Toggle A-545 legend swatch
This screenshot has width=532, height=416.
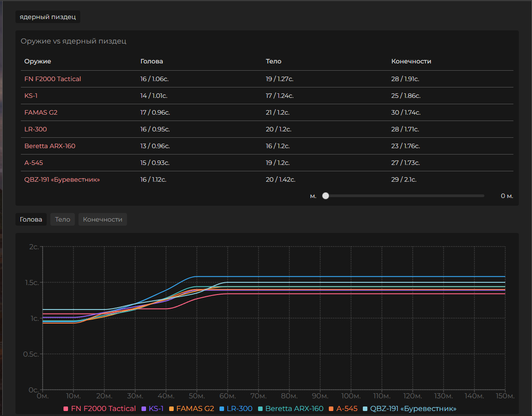click(331, 409)
